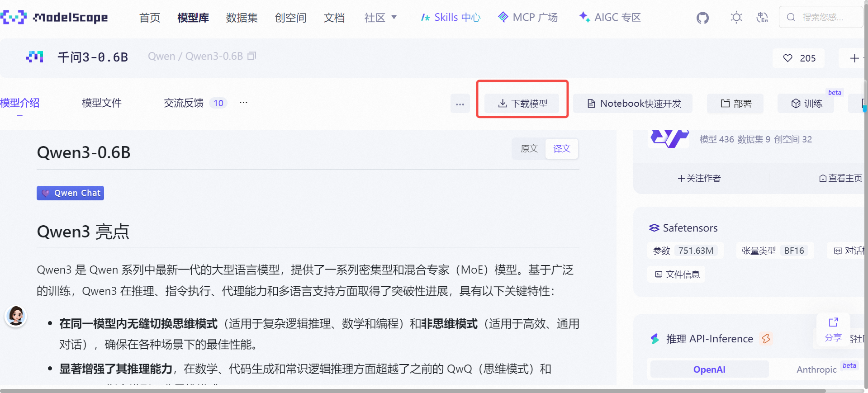
Task: Open the 创空间 navigation item
Action: (x=291, y=18)
